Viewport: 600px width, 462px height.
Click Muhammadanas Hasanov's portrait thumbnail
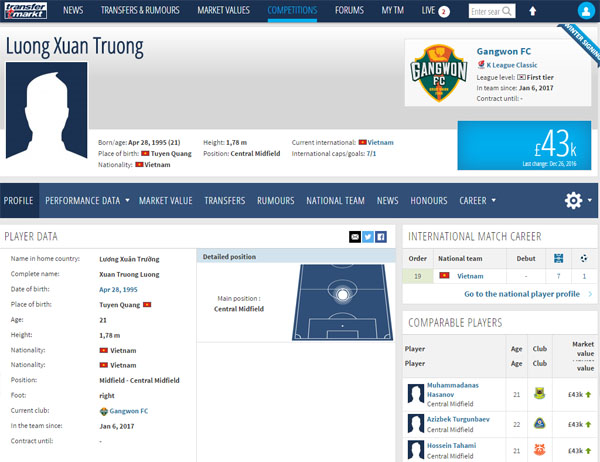416,394
